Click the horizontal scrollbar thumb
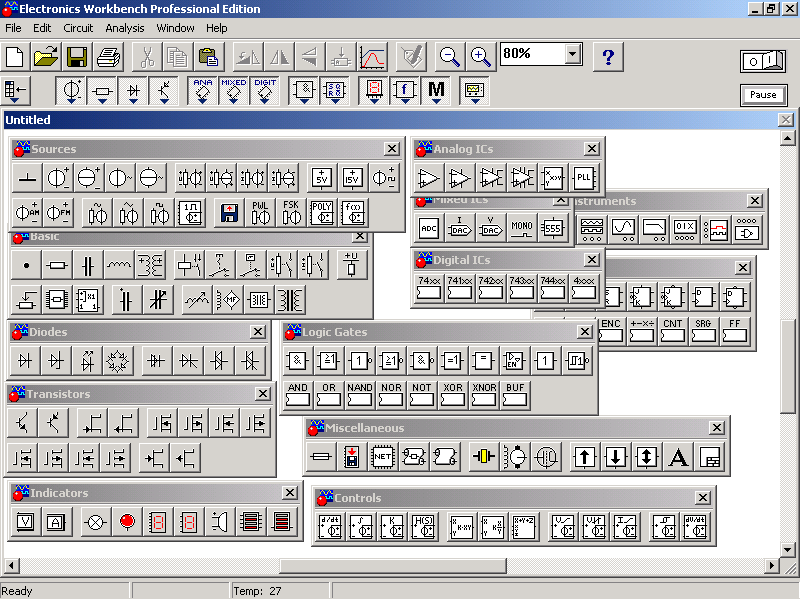The height and width of the screenshot is (600, 800). click(393, 565)
